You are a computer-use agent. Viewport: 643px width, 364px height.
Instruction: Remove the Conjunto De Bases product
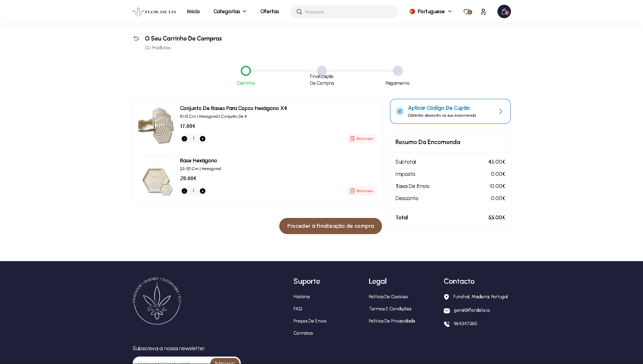click(x=361, y=138)
